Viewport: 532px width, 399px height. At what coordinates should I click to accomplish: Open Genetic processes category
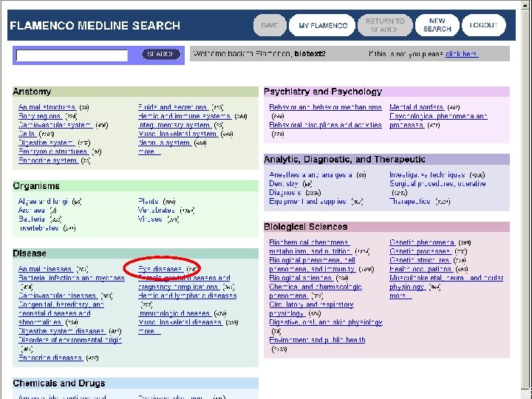(420, 251)
